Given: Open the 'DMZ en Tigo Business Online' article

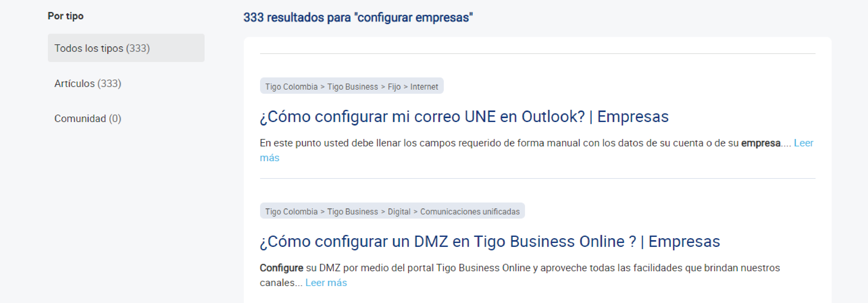Looking at the screenshot, I should pyautogui.click(x=490, y=241).
